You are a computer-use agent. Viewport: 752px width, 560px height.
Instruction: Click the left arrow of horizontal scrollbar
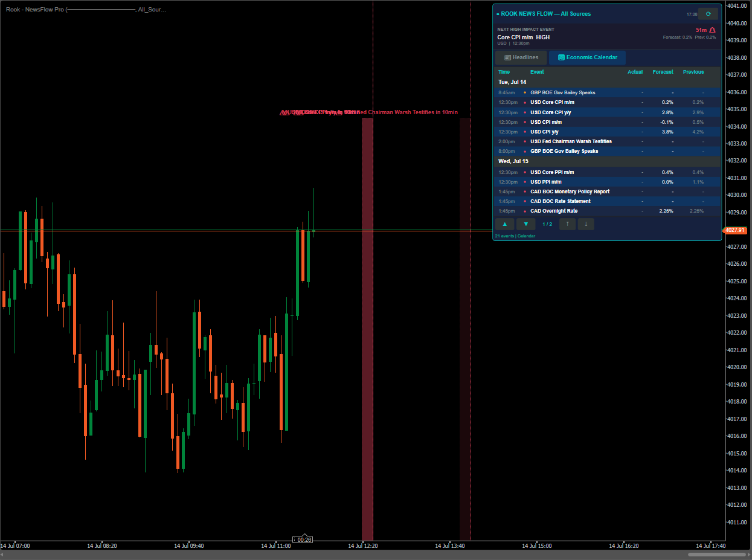point(2,555)
